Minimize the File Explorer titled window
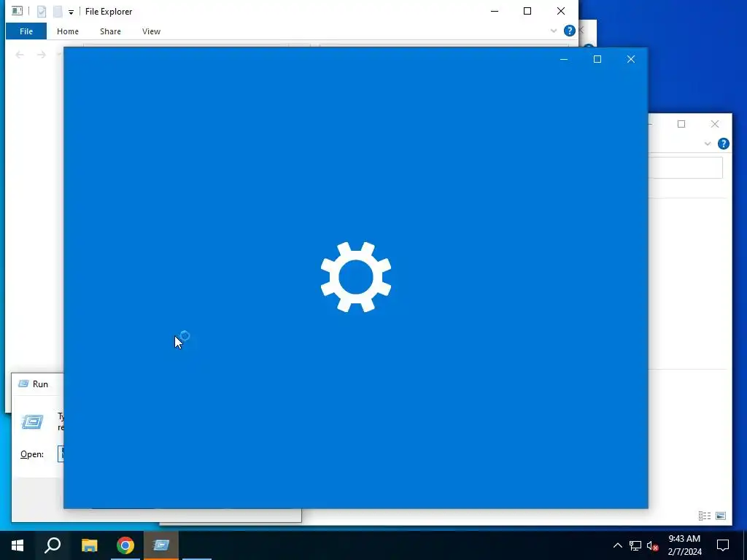This screenshot has width=747, height=560. coord(495,11)
